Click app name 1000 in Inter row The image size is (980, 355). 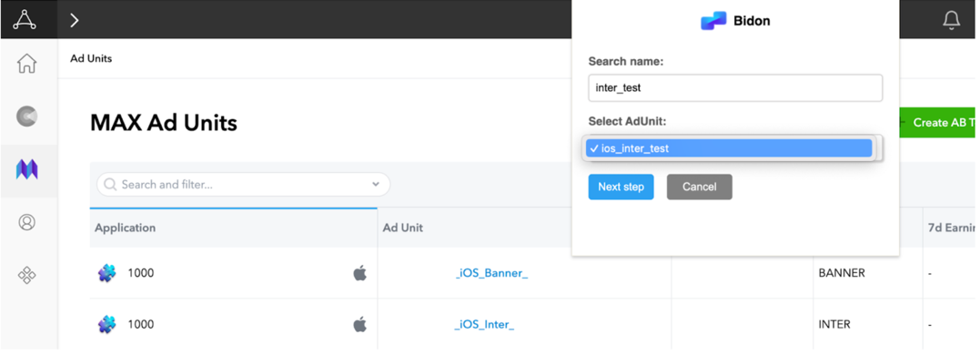point(141,324)
